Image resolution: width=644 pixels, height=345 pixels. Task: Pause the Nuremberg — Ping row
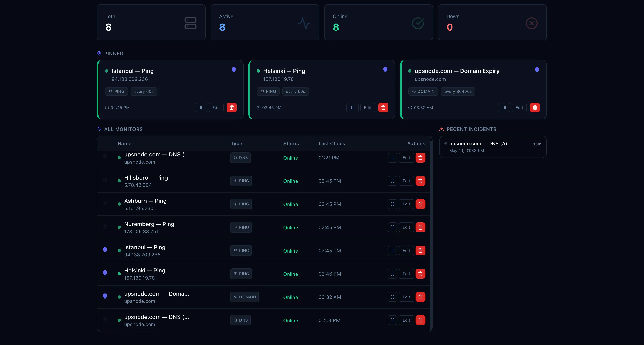pyautogui.click(x=393, y=227)
